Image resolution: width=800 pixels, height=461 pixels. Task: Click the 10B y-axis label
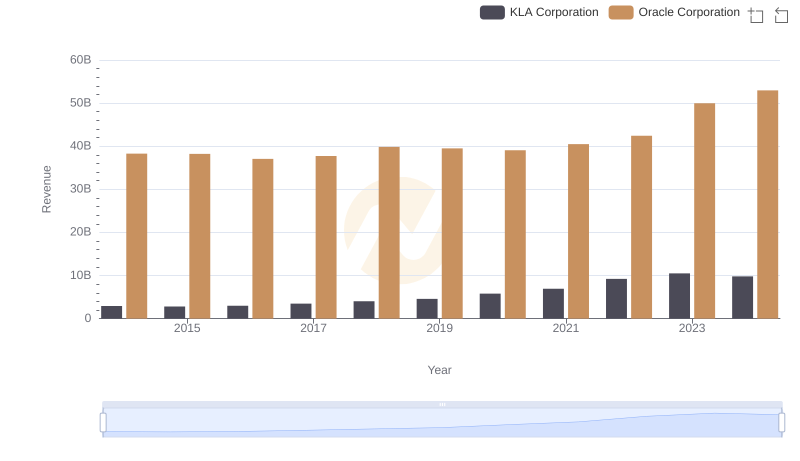[81, 275]
